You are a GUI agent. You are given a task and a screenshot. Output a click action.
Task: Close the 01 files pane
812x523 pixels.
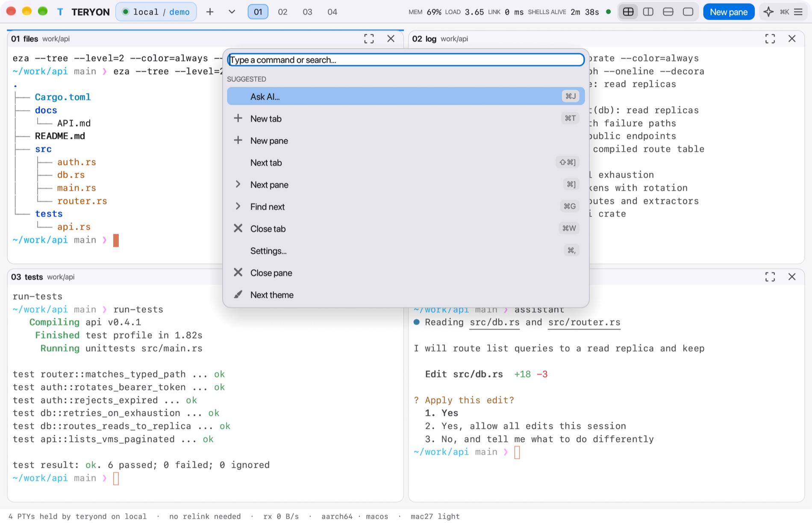[391, 39]
